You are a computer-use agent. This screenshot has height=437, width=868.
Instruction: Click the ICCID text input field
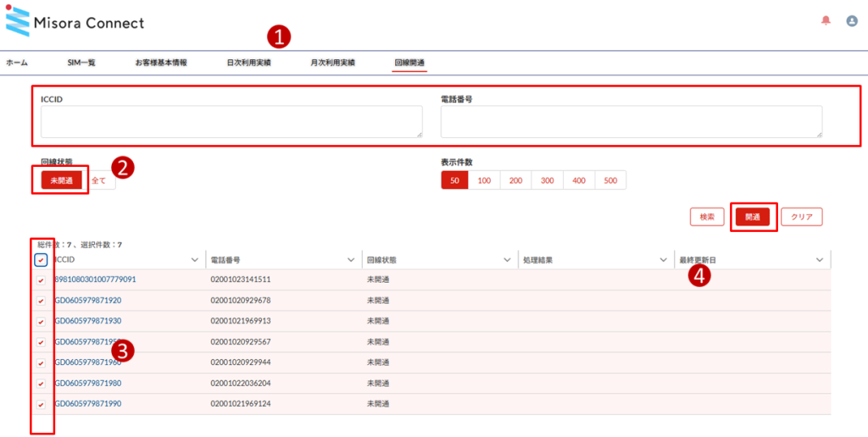(x=231, y=121)
